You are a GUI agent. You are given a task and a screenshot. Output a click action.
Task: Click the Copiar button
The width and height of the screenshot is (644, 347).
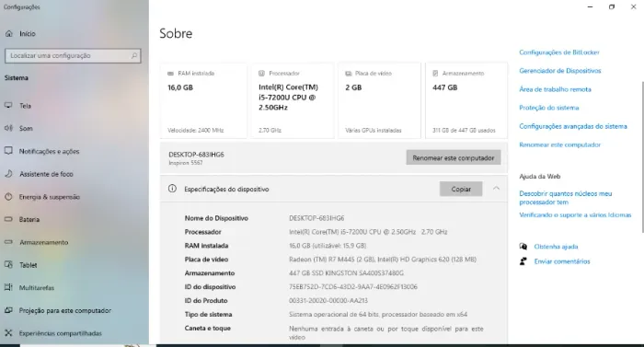tap(461, 189)
